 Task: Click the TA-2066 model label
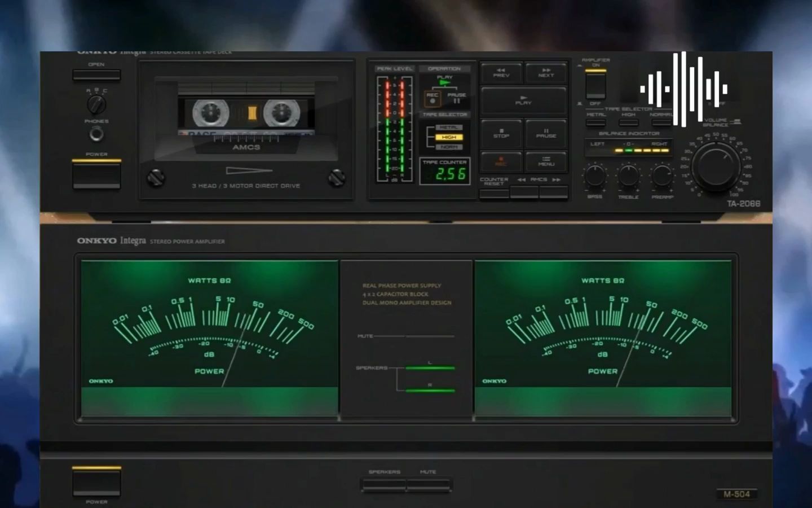click(743, 204)
